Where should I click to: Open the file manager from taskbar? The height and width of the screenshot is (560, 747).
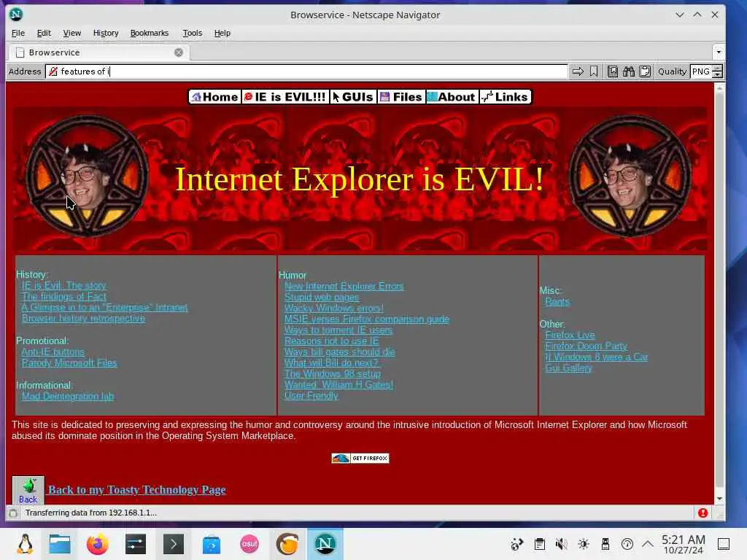[60, 544]
